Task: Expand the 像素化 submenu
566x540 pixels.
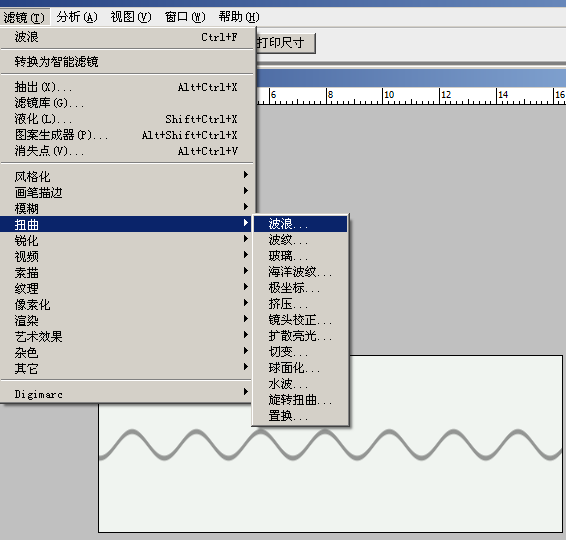Action: pos(126,304)
